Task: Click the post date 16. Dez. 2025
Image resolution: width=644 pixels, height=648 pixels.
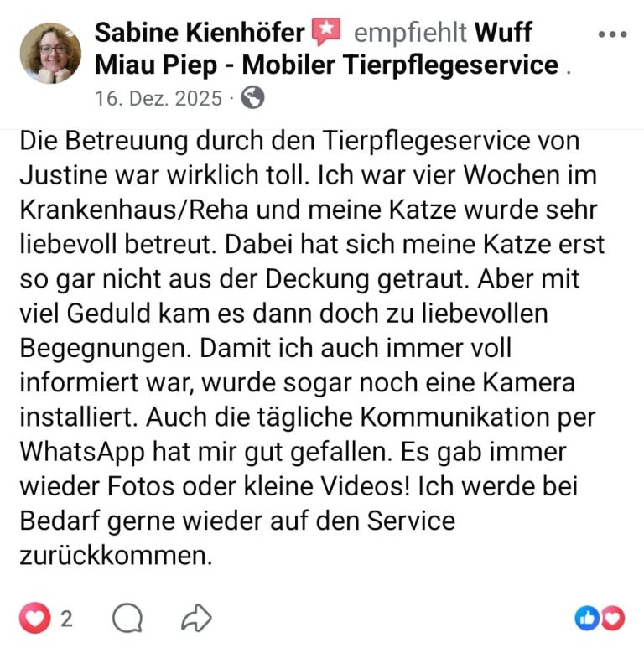Action: tap(158, 98)
